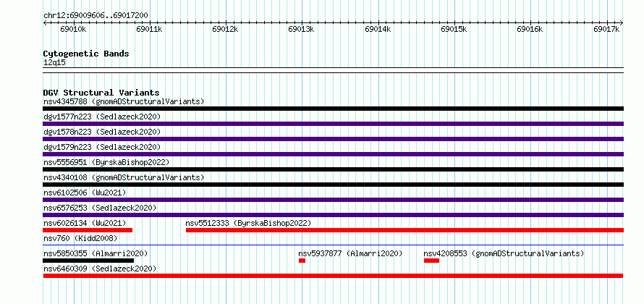
Task: Open the nsv6576253 Sedlazeck2020 label
Action: [100, 208]
